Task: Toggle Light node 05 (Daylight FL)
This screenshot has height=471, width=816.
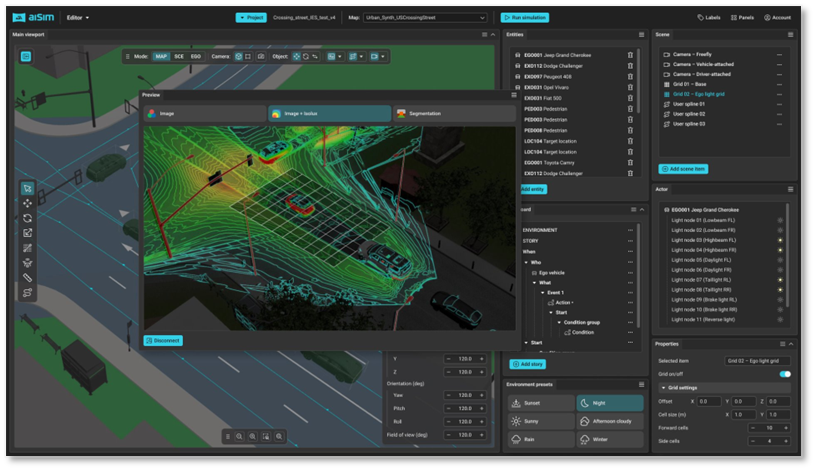Action: point(780,260)
